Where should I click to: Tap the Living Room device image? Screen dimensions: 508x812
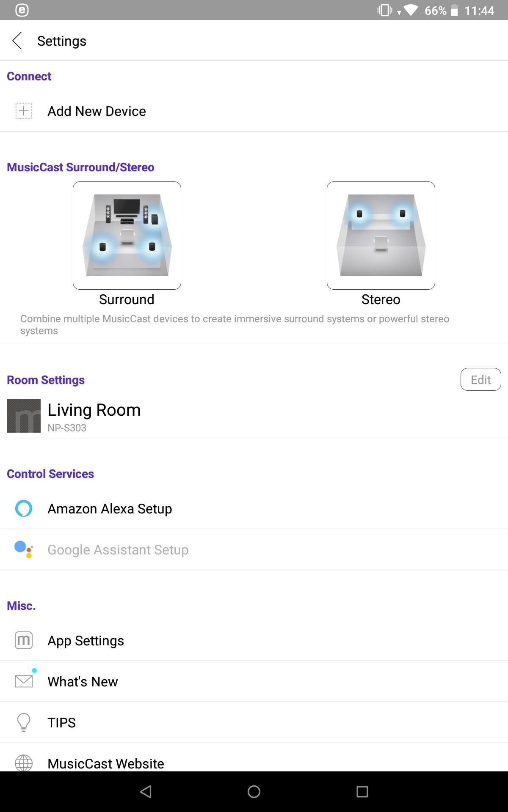click(24, 416)
